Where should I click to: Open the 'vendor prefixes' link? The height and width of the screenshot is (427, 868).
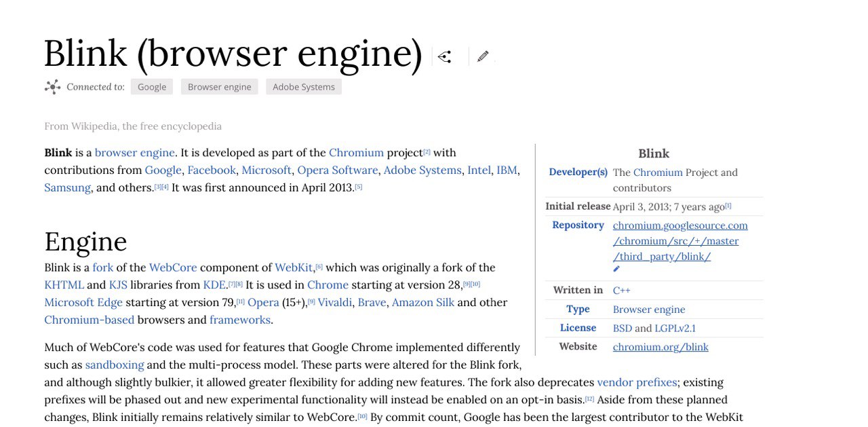pos(637,383)
